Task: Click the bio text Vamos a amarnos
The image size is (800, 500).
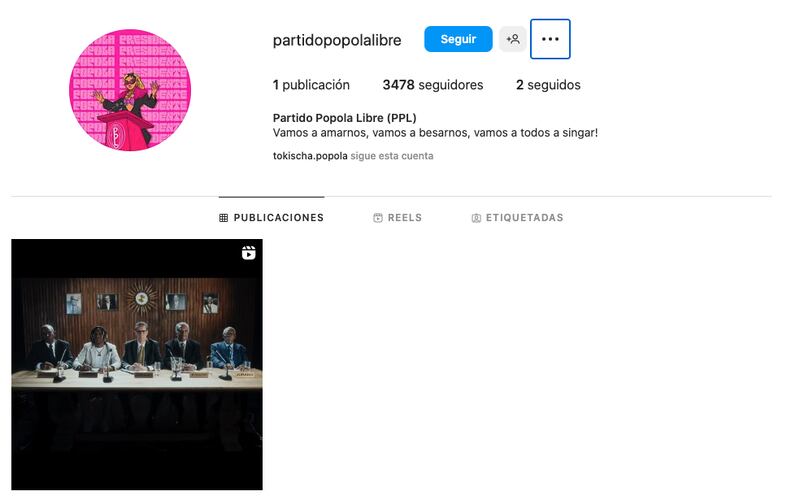Action: pyautogui.click(x=435, y=133)
